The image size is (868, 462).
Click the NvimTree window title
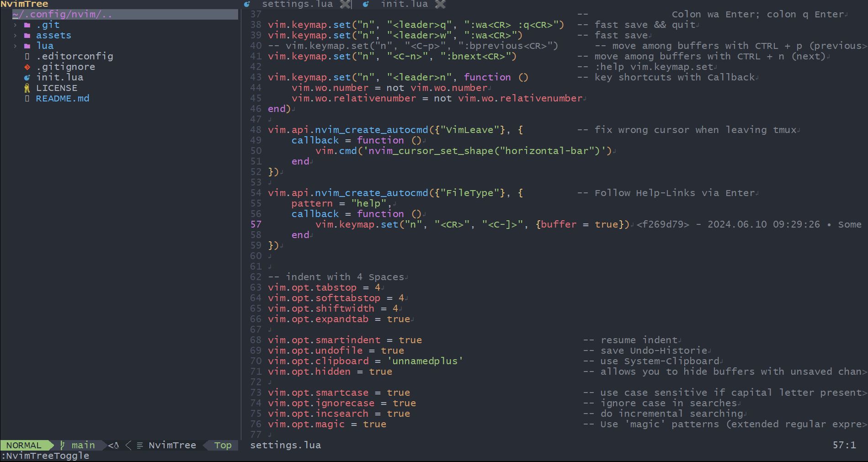[x=24, y=4]
